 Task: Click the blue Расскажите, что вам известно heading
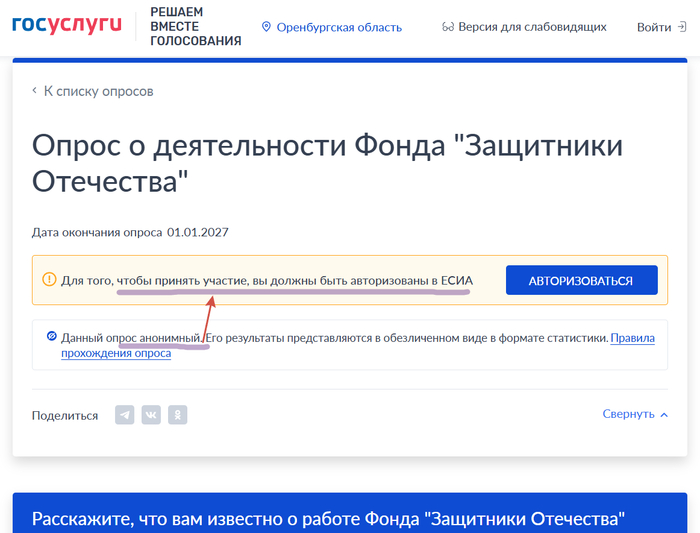click(328, 519)
